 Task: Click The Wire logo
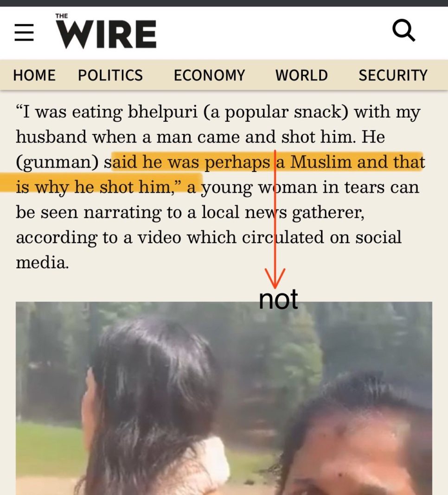pos(106,31)
